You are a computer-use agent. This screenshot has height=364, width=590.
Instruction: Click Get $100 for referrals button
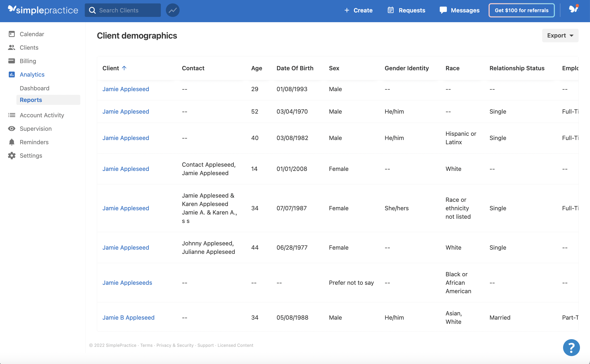point(521,10)
